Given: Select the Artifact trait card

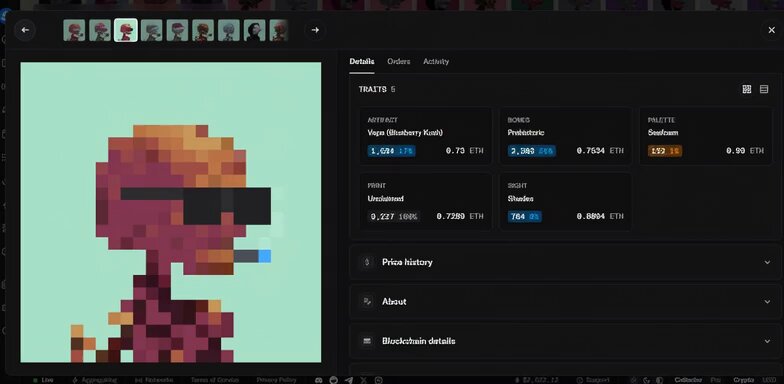Looking at the screenshot, I should (426, 136).
